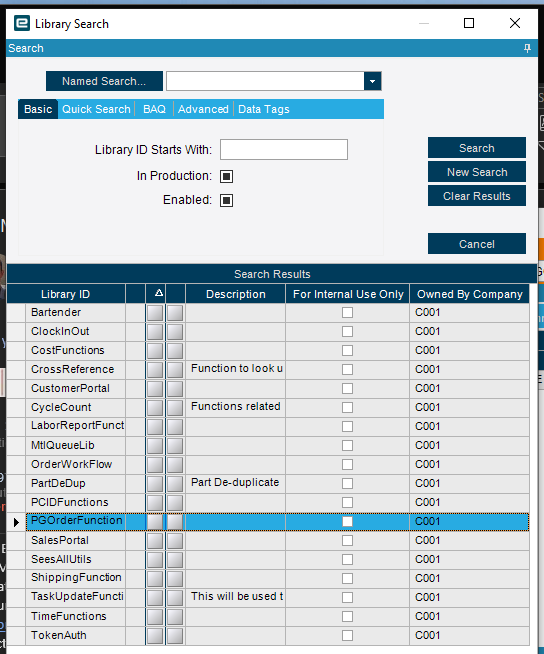The image size is (544, 654).
Task: Start a New Search
Action: (477, 172)
